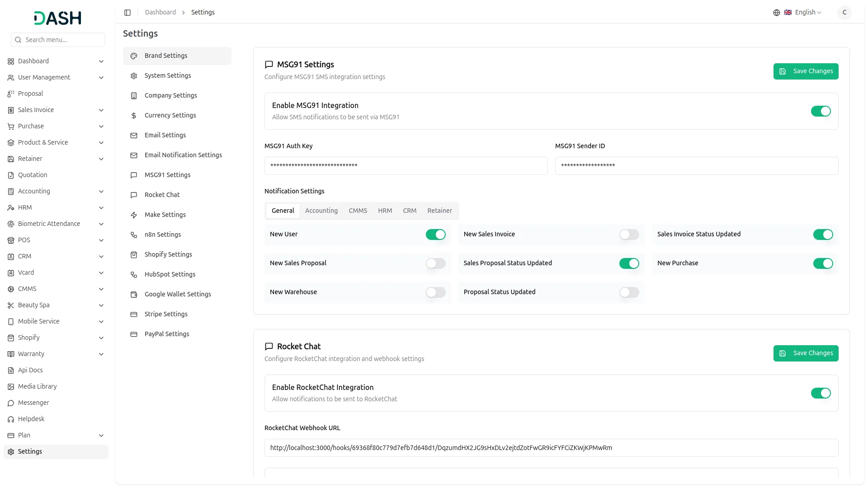This screenshot has height=488, width=868.
Task: Expand CRM sidebar submenu chevron
Action: point(101,257)
